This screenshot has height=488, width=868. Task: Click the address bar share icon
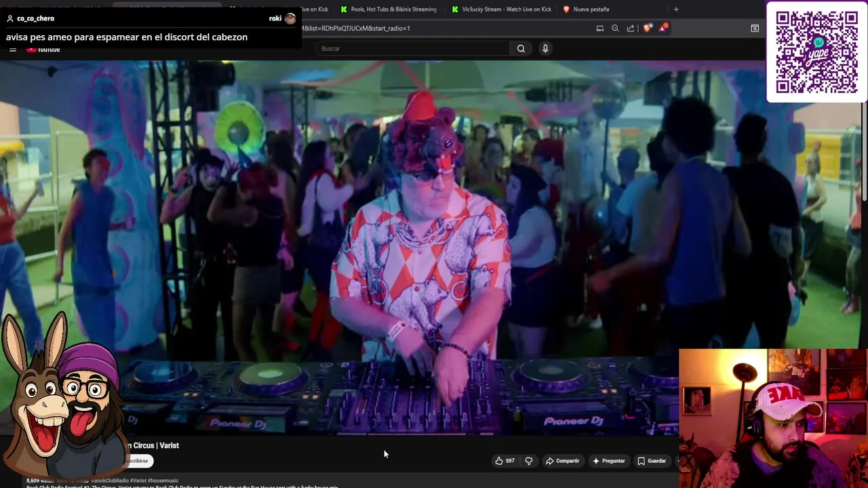click(631, 28)
